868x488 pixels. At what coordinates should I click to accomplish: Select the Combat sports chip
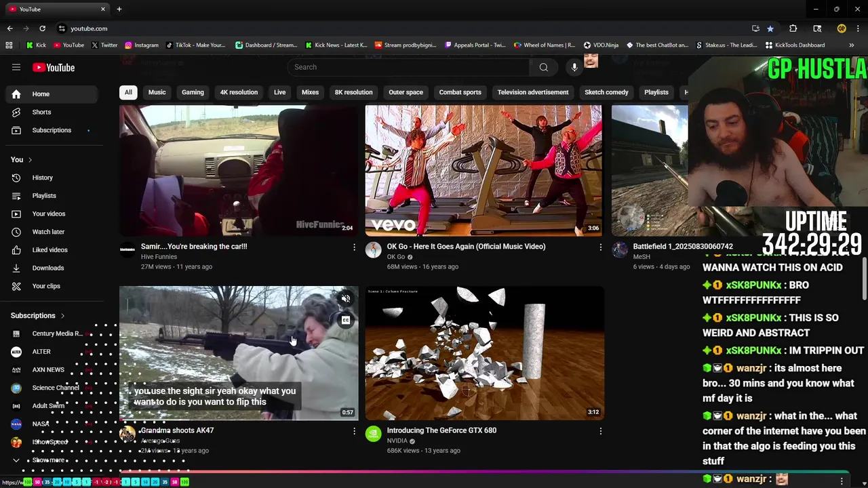pyautogui.click(x=460, y=92)
